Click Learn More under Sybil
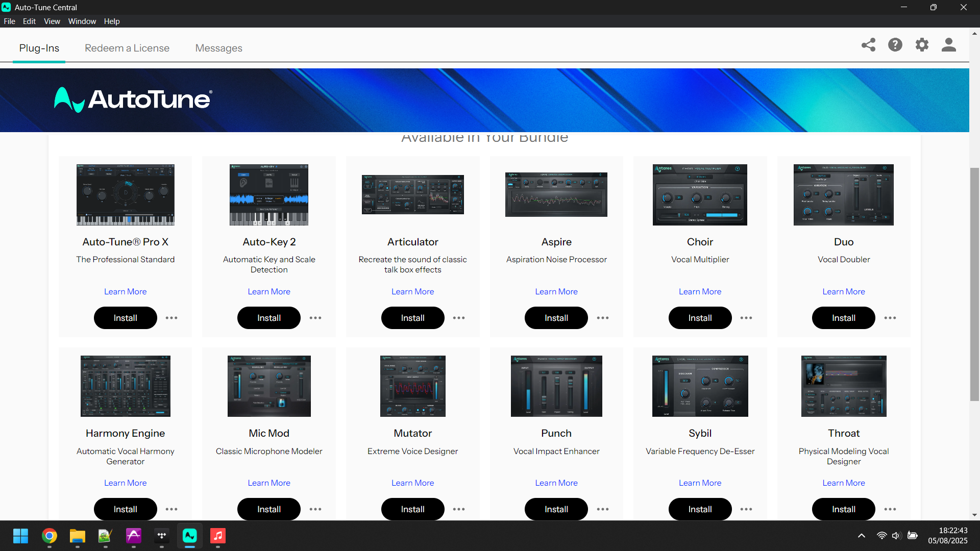980x551 pixels. 700,483
